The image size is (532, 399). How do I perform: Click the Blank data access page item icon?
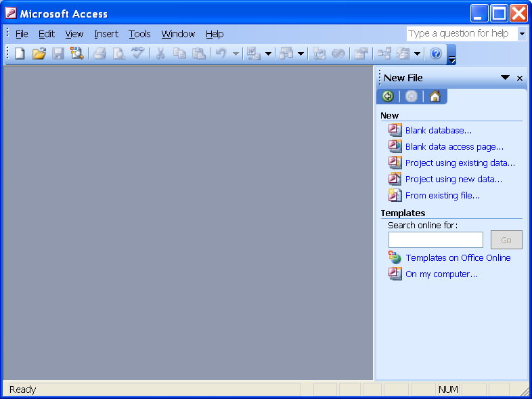(x=395, y=146)
